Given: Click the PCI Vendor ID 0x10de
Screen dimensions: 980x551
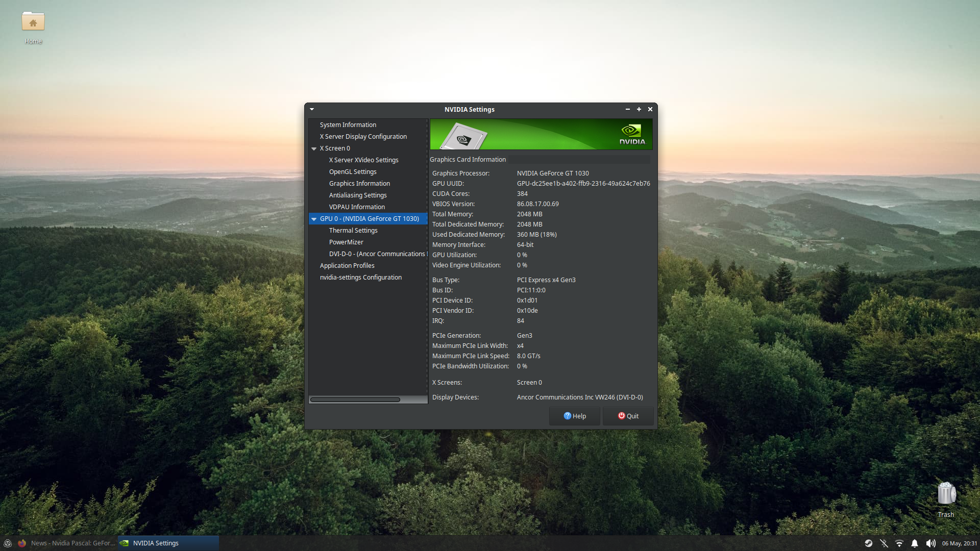Looking at the screenshot, I should pyautogui.click(x=527, y=311).
